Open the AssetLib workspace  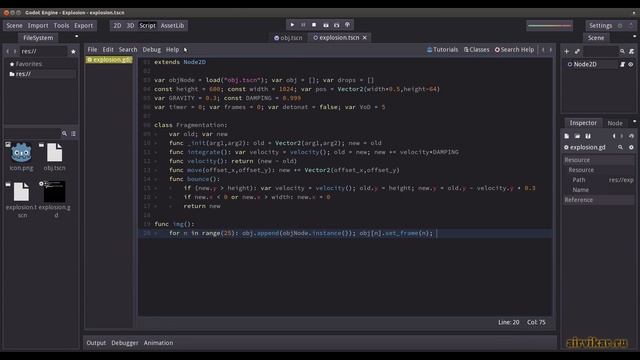click(x=172, y=25)
